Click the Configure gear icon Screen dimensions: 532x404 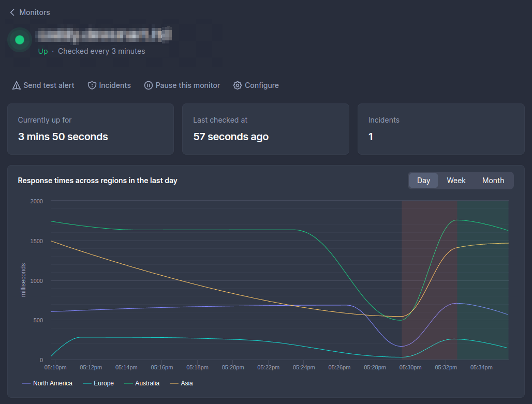(x=238, y=85)
